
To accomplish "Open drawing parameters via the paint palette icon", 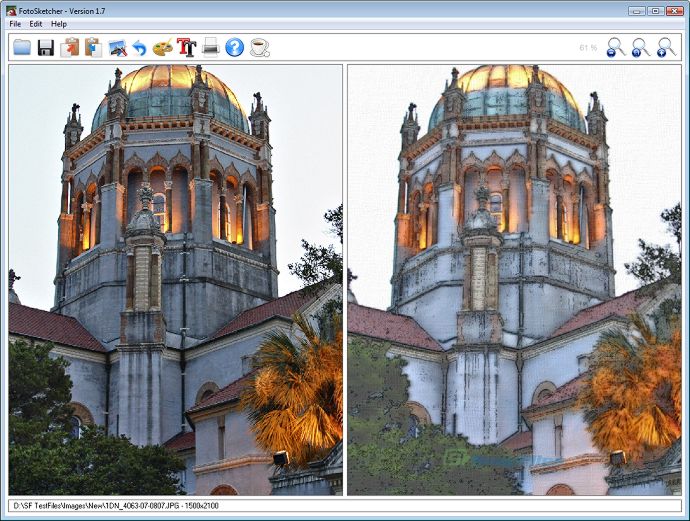I will (x=162, y=47).
